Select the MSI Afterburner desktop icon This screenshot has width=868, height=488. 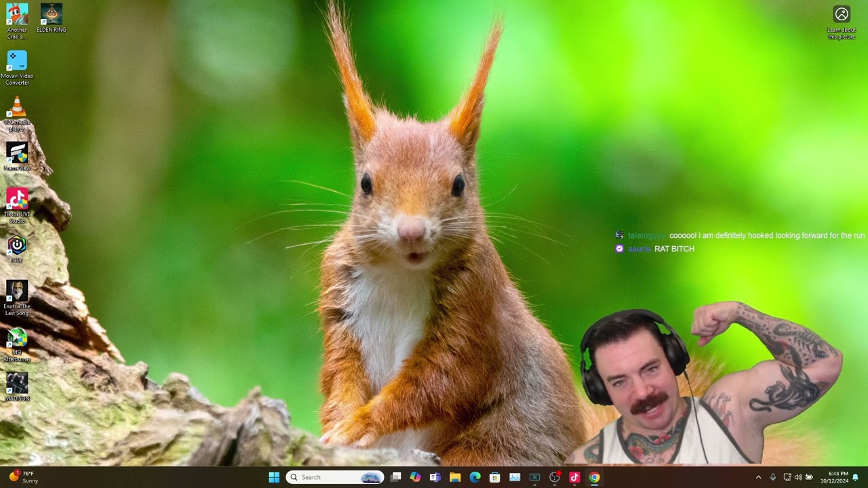pyautogui.click(x=17, y=338)
